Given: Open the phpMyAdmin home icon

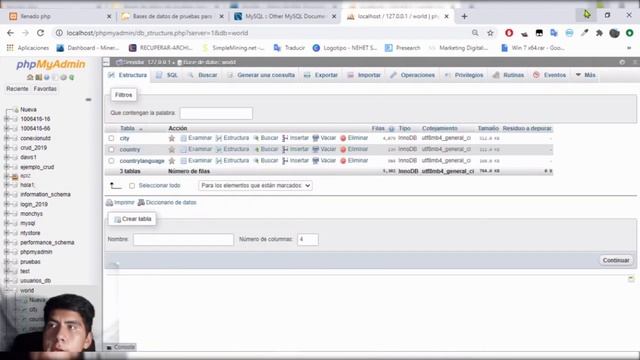Looking at the screenshot, I should coord(30,77).
